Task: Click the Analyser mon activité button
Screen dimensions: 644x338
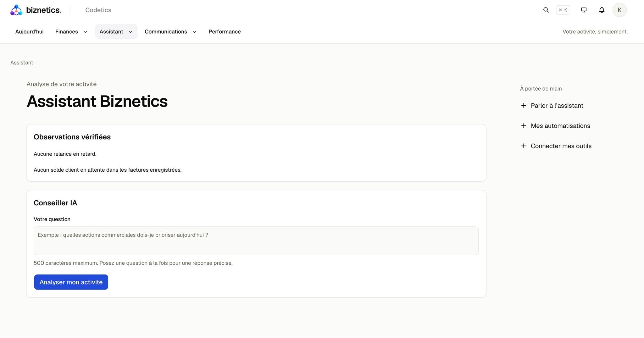Action: [71, 282]
